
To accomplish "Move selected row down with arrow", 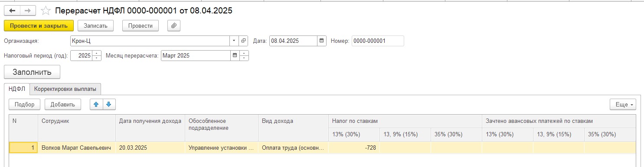I will (109, 104).
